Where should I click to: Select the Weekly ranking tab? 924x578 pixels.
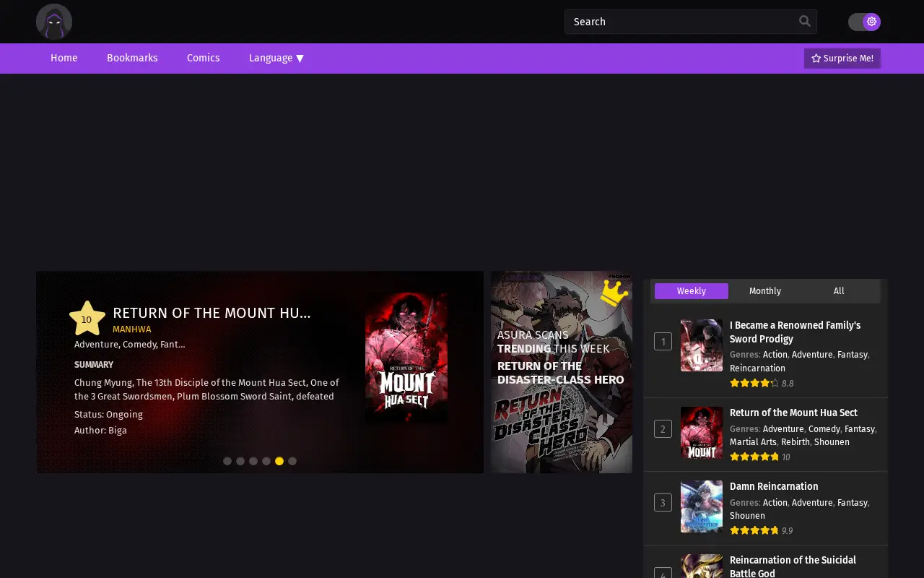pos(692,291)
